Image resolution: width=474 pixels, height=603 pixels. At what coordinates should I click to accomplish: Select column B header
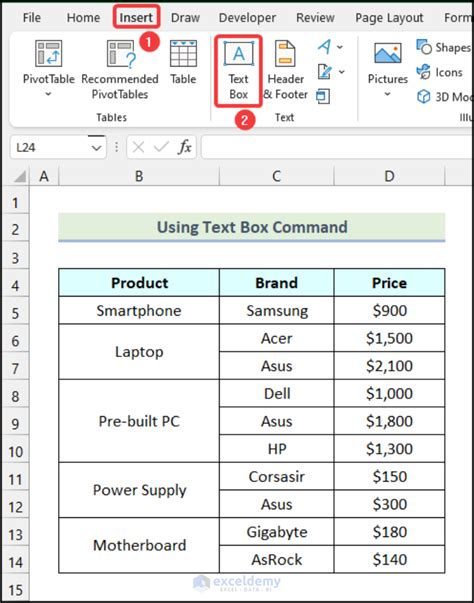(x=139, y=176)
